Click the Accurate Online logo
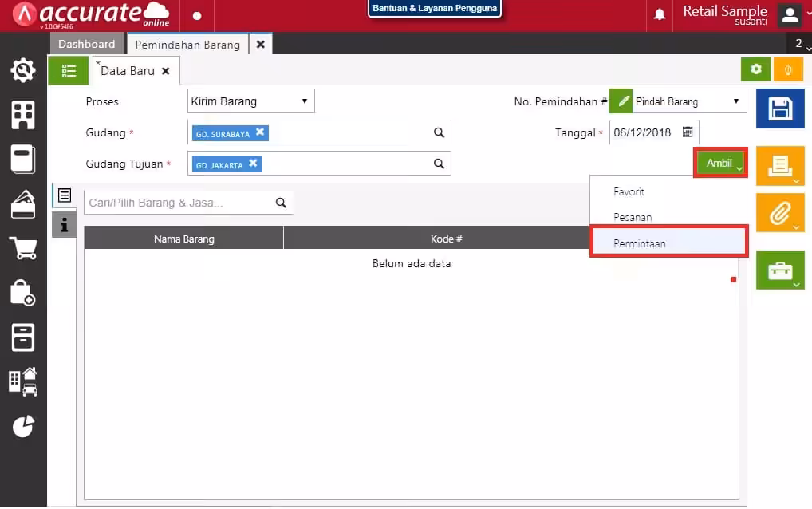 92,15
